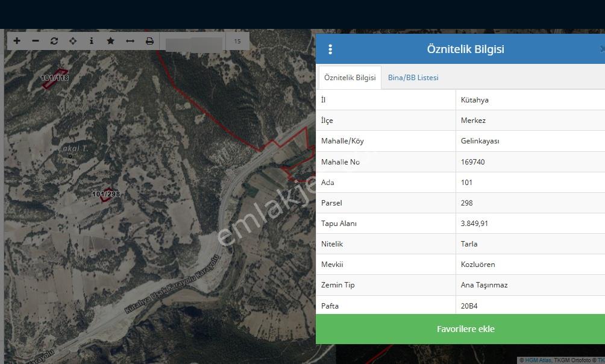Click the Mahalle/Köy row label

(342, 141)
